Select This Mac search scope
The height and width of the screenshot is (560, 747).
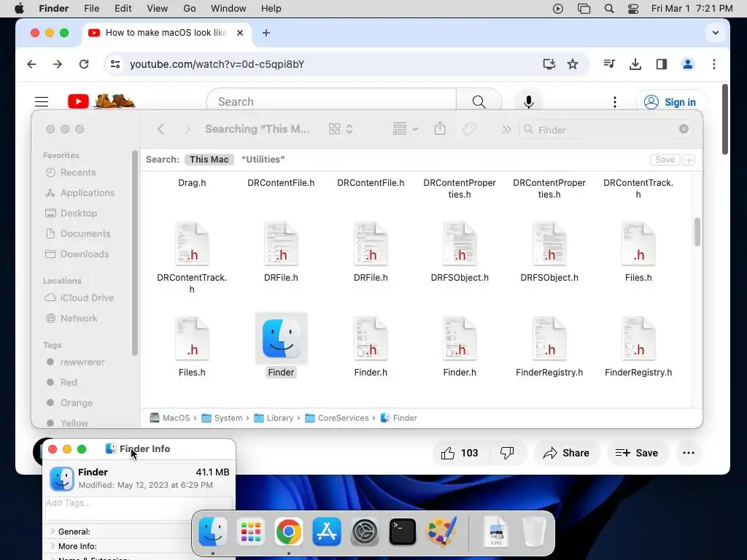[x=209, y=160]
